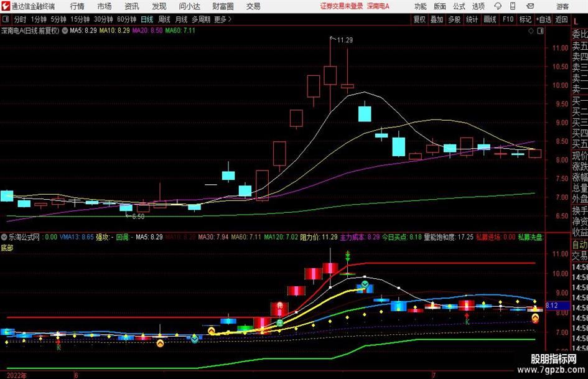The height and width of the screenshot is (379, 588).
Task: Click the 量能饱和度: 17.25 indicator value
Action: click(x=449, y=236)
